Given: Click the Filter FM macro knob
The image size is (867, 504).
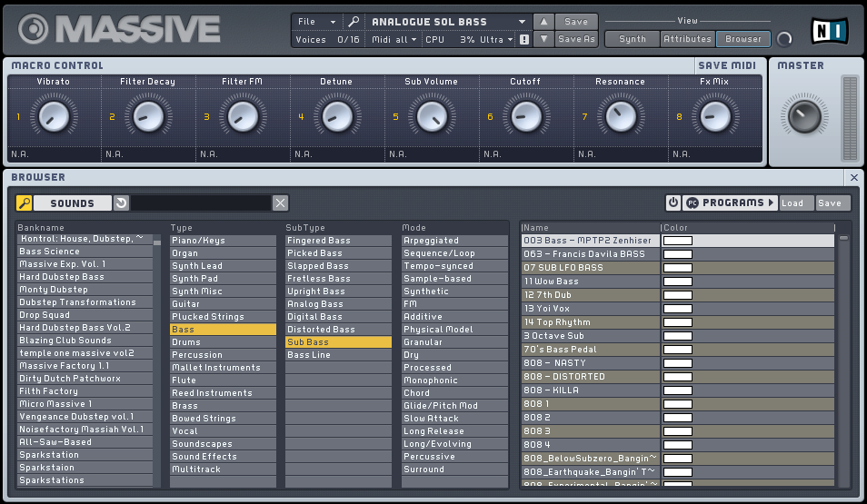Looking at the screenshot, I should click(x=243, y=116).
